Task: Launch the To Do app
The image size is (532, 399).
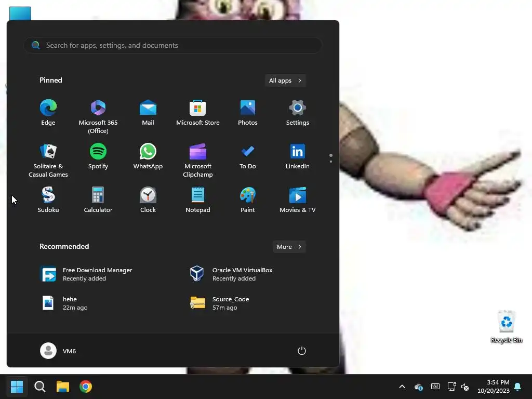Action: (x=248, y=157)
